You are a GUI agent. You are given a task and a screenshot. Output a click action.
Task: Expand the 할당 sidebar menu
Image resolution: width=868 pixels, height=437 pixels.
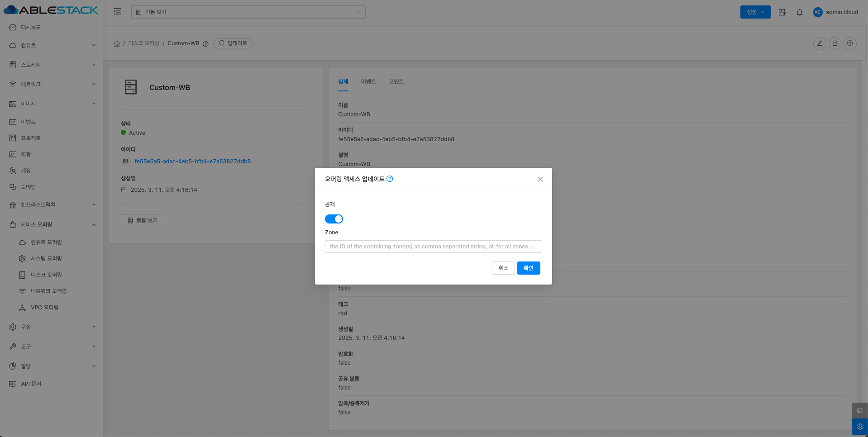[52, 366]
